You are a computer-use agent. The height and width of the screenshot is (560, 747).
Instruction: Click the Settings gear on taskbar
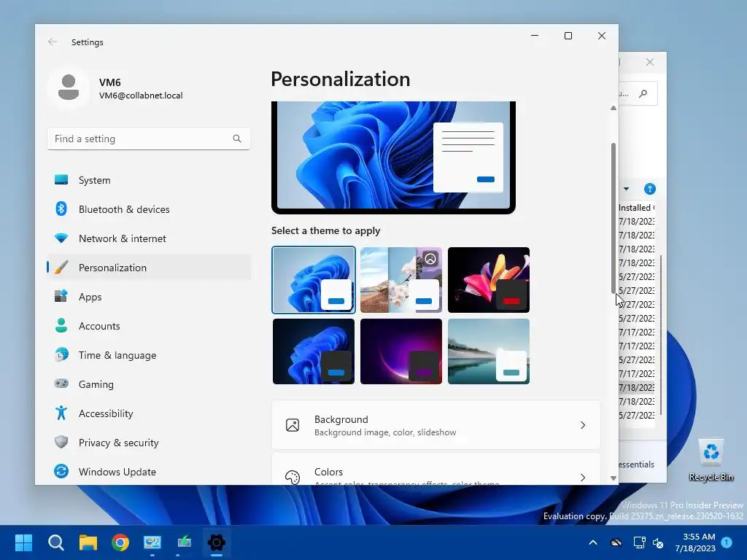tap(216, 542)
